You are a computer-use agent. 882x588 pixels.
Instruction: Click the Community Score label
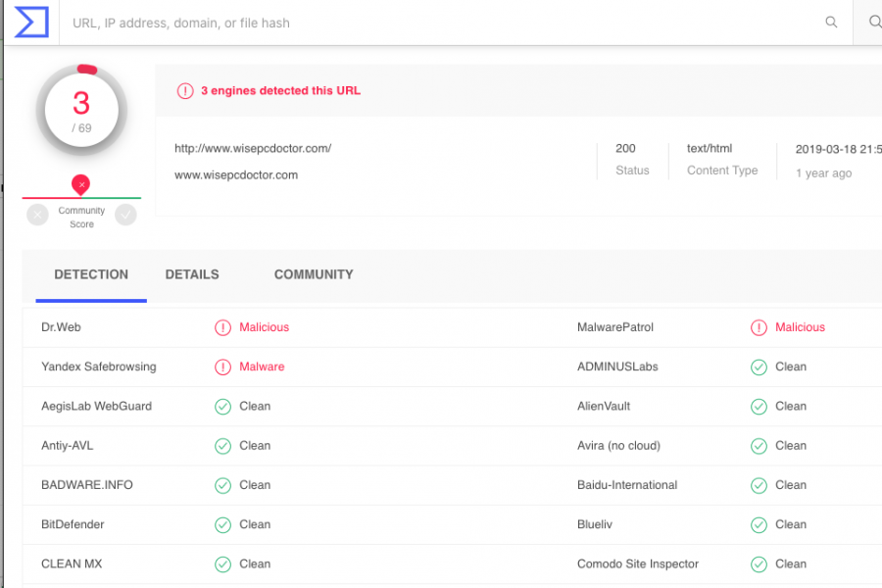[x=81, y=218]
